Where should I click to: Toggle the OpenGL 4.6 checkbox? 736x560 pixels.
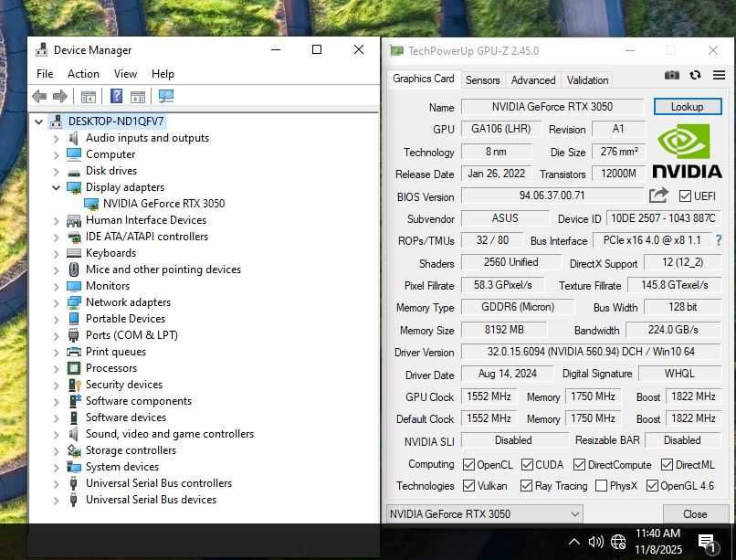[652, 485]
